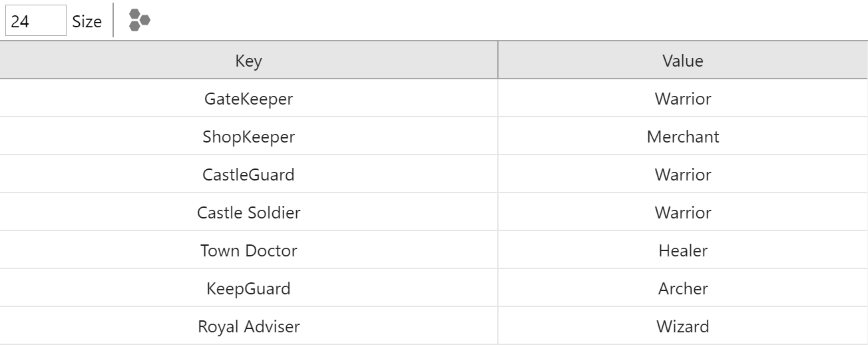
Task: Select the Royal Adviser key cell
Action: pos(248,326)
